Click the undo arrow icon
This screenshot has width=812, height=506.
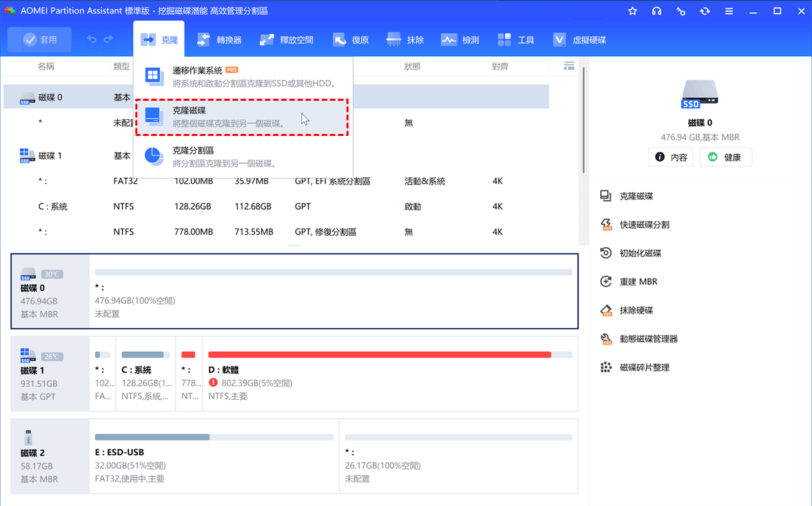[92, 40]
